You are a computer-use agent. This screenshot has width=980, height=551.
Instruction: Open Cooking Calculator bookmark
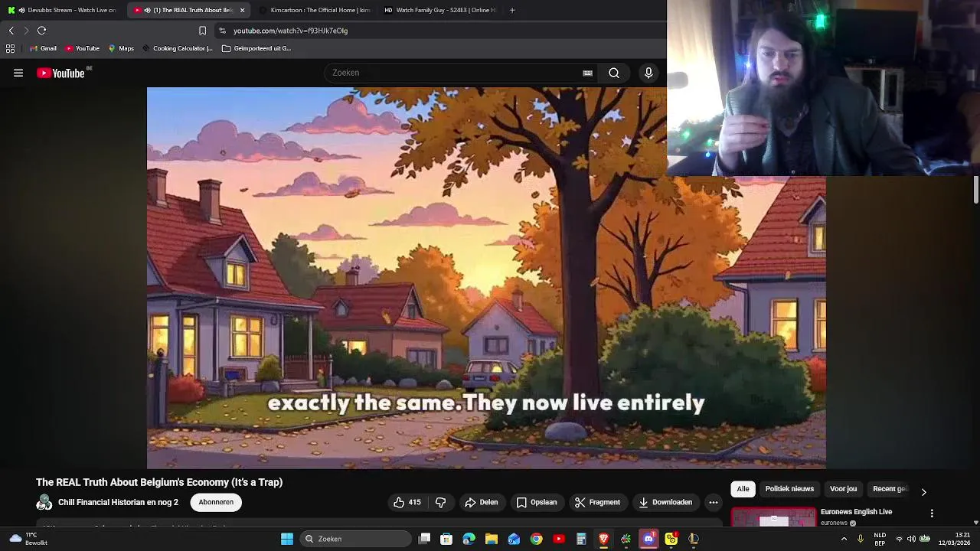pyautogui.click(x=178, y=48)
